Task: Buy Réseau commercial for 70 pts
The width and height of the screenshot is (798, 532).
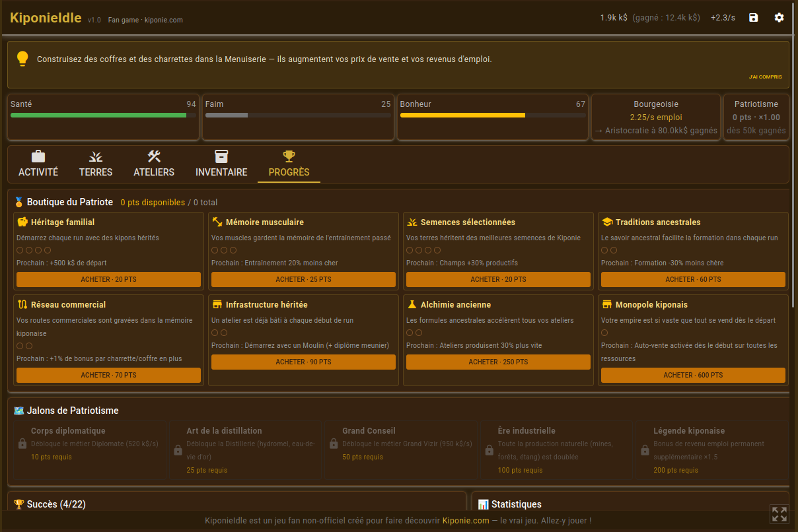Action: click(108, 375)
